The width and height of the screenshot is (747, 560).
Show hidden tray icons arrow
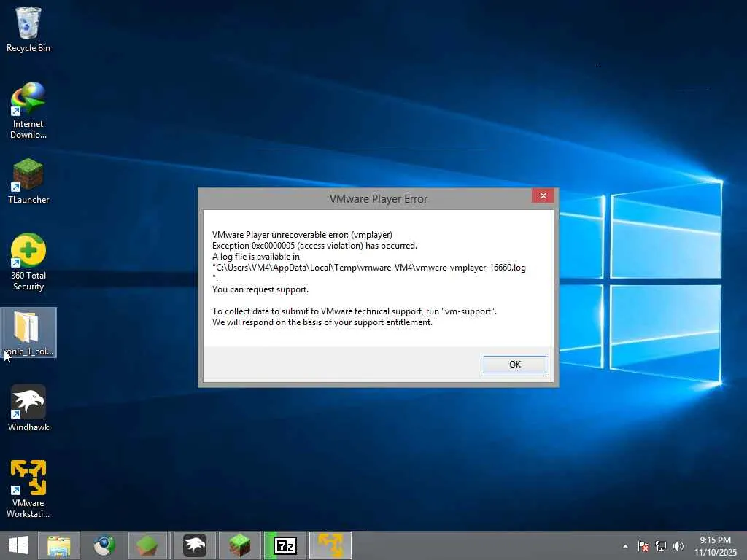(x=625, y=546)
